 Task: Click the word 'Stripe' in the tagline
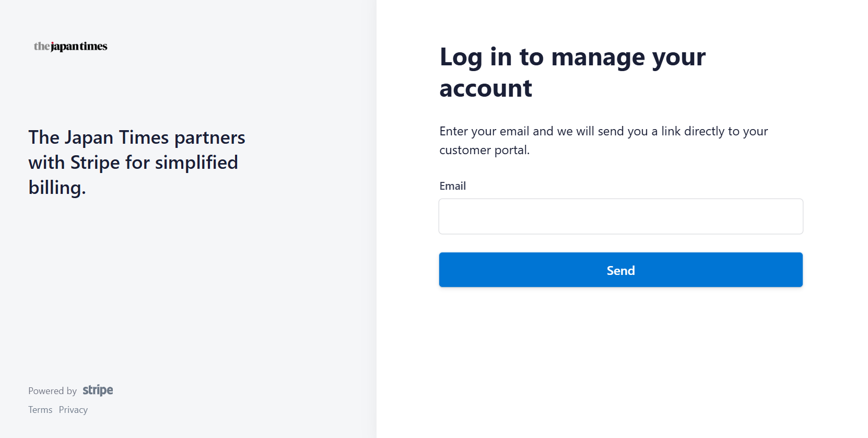[95, 163]
